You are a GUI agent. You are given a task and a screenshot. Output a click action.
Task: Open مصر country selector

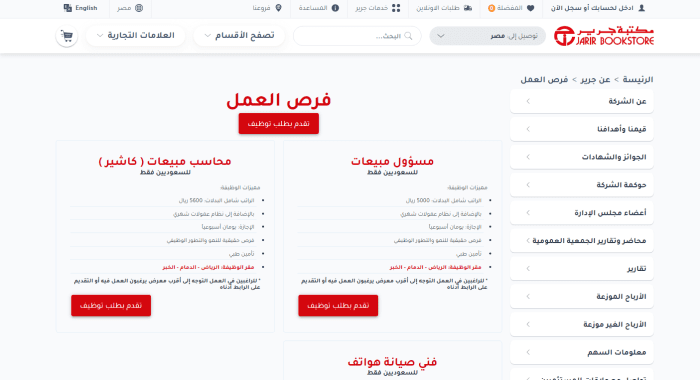pos(130,8)
